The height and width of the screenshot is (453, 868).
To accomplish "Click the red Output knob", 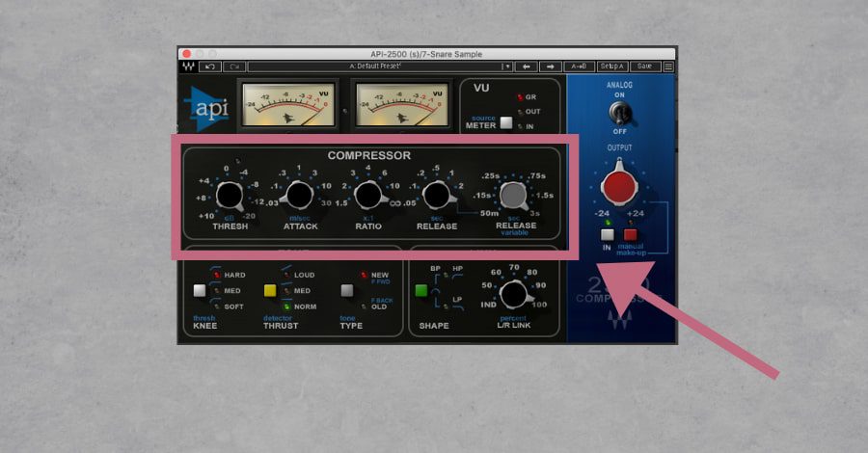I will coord(619,186).
